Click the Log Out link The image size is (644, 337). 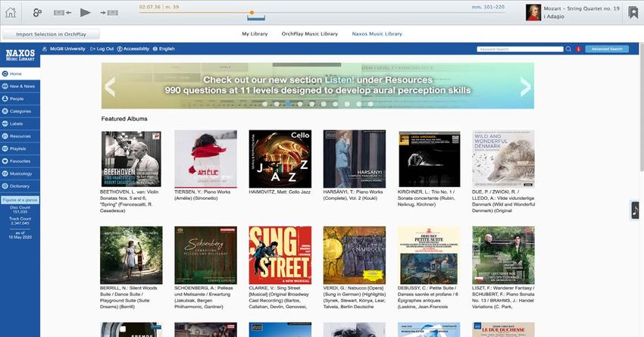coord(102,48)
